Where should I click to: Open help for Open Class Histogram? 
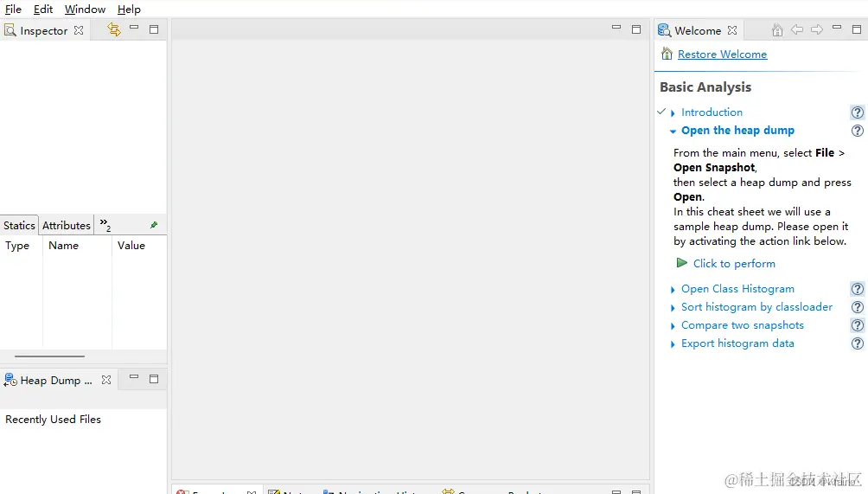point(857,289)
